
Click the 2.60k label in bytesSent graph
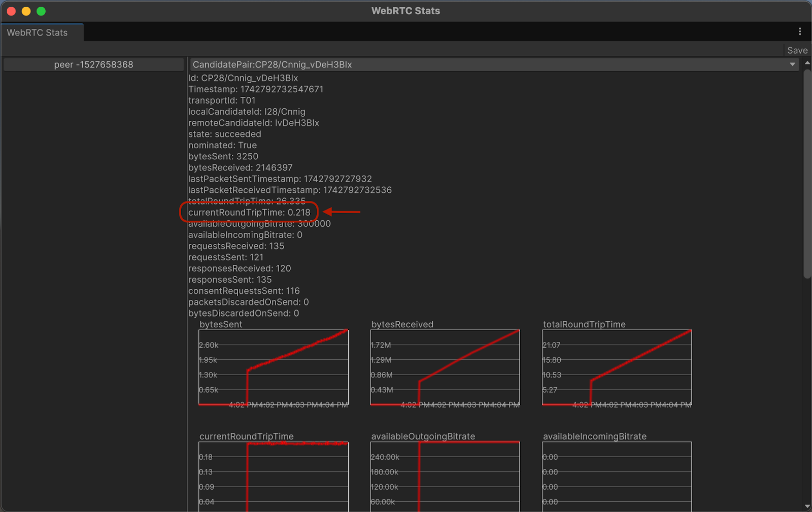click(x=209, y=345)
